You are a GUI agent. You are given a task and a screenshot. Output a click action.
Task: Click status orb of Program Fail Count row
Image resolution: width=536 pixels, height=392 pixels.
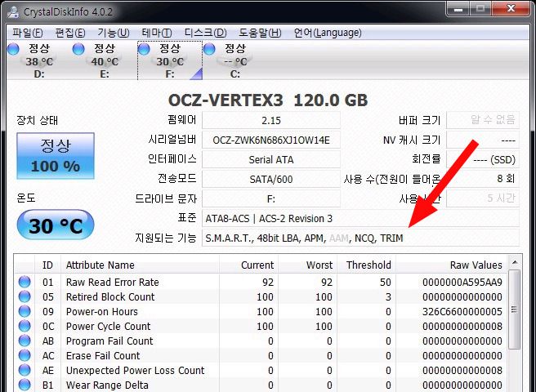click(25, 341)
